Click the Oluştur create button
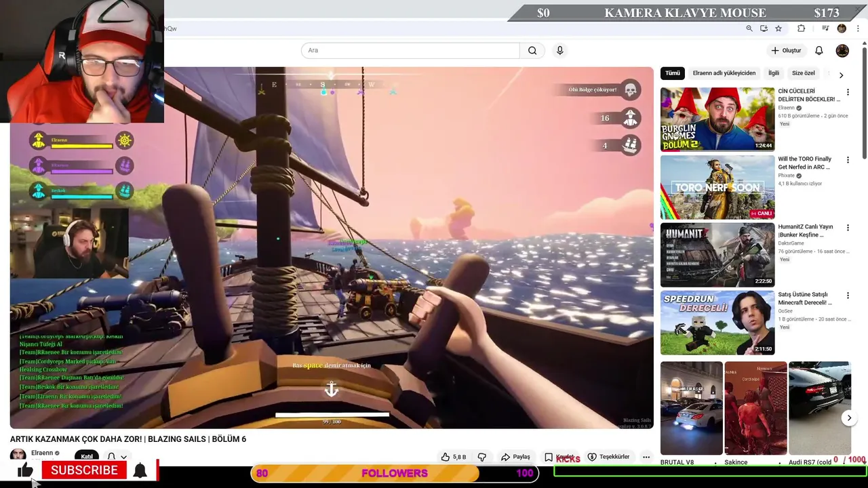This screenshot has width=868, height=488. pyautogui.click(x=786, y=51)
